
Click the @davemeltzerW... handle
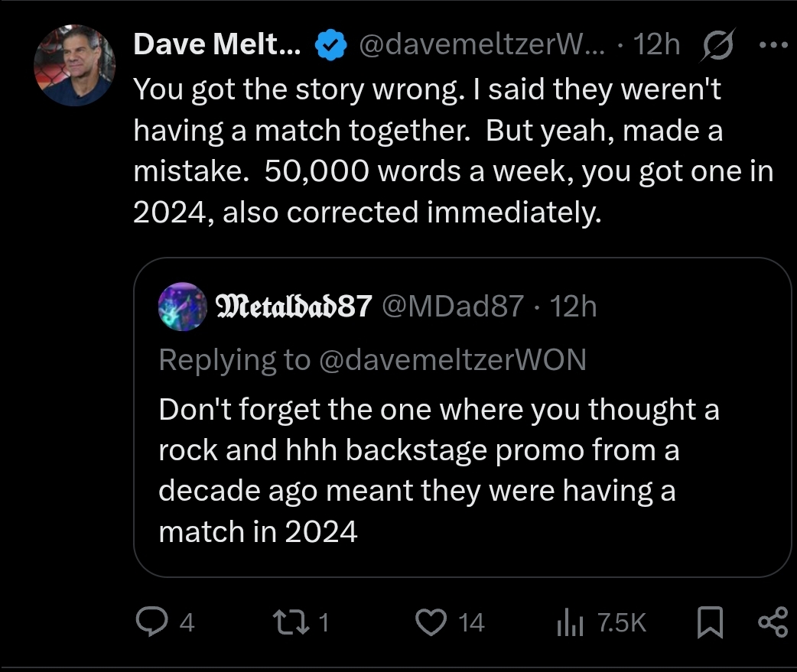click(482, 46)
